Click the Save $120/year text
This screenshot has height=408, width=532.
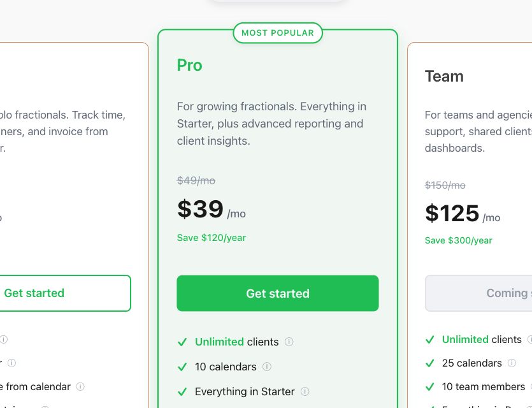click(212, 238)
